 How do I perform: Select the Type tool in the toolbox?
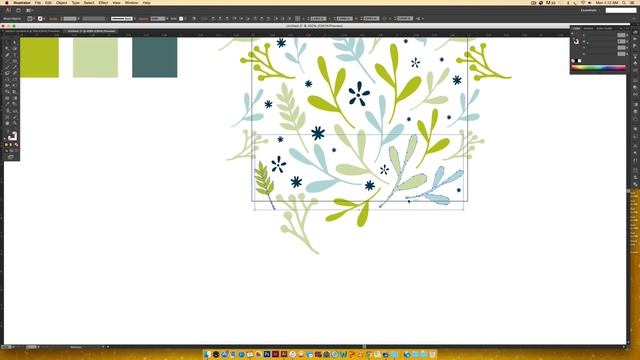click(x=15, y=55)
